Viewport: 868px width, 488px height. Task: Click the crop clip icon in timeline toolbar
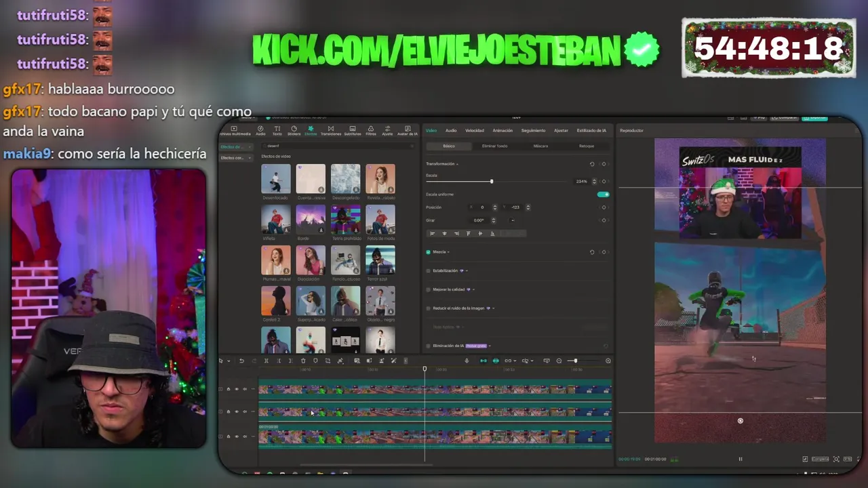(328, 361)
